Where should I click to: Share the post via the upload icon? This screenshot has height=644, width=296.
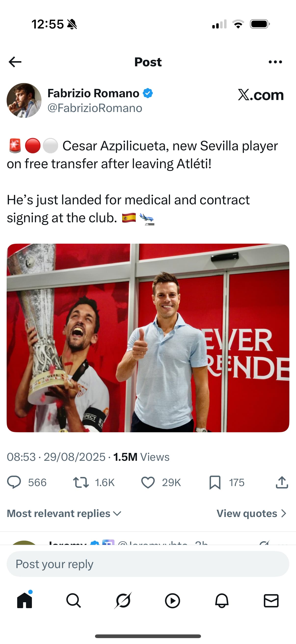282,482
